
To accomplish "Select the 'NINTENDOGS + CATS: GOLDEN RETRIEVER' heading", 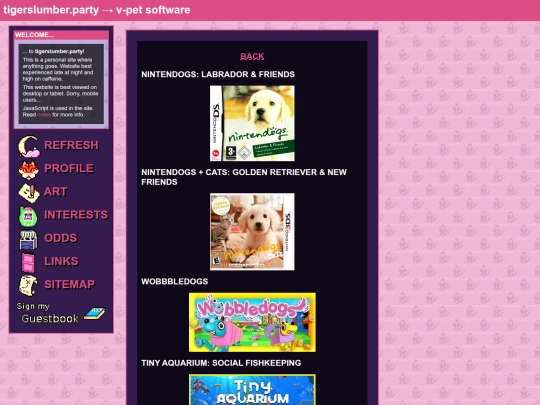I will tap(244, 177).
